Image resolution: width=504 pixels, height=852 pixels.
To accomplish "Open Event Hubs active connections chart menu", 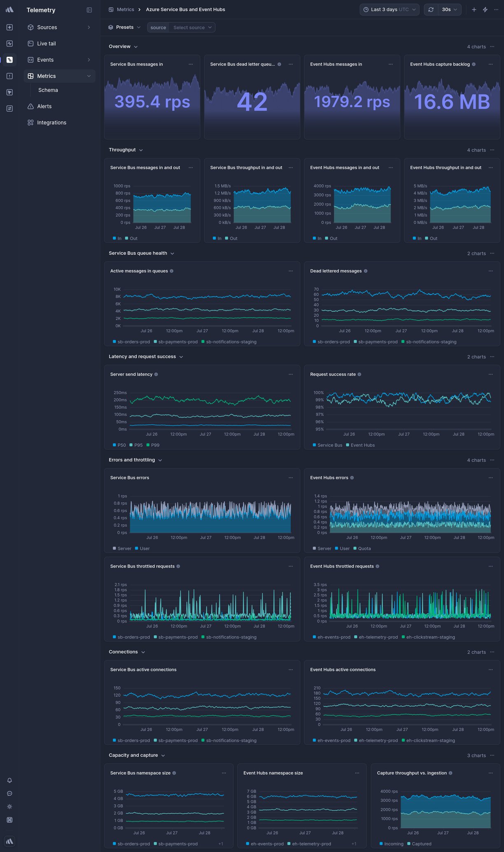I will click(x=491, y=670).
